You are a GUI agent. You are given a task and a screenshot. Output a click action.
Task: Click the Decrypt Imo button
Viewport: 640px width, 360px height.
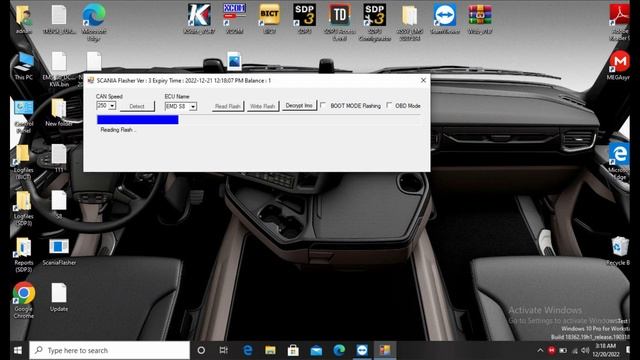click(x=299, y=105)
